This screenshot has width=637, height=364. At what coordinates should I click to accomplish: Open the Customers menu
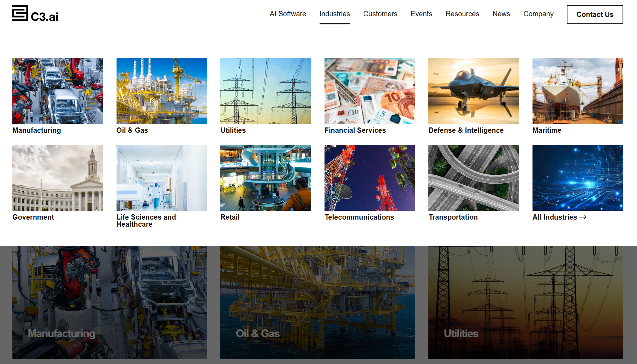[380, 14]
